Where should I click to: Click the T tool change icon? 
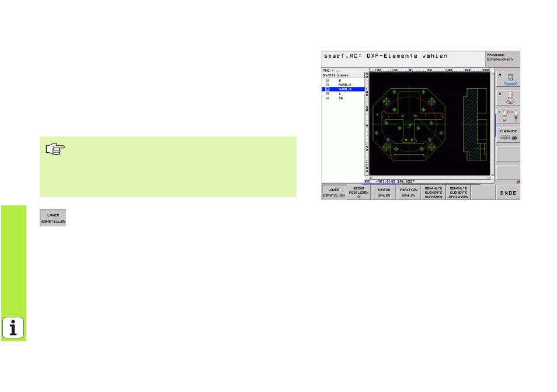coord(508,116)
